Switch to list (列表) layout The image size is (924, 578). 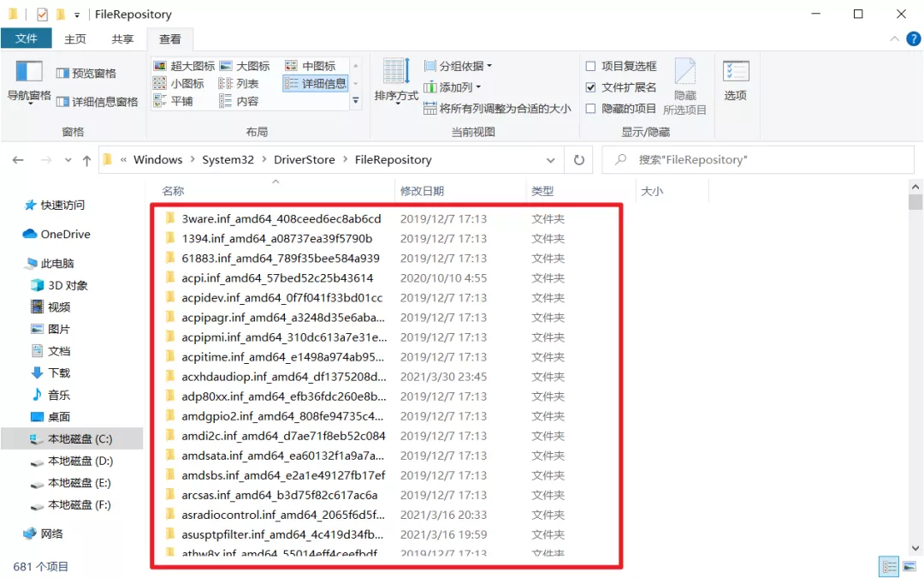(x=239, y=84)
